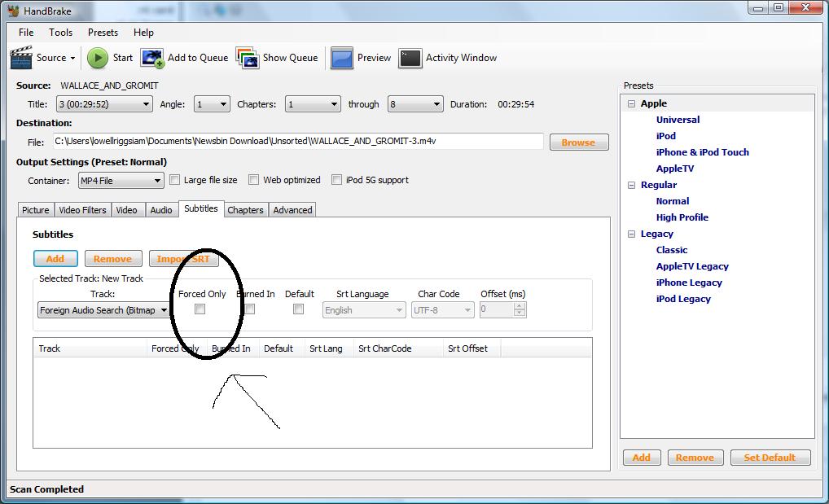The height and width of the screenshot is (504, 829).
Task: Click the subtitle Remove button
Action: (113, 259)
